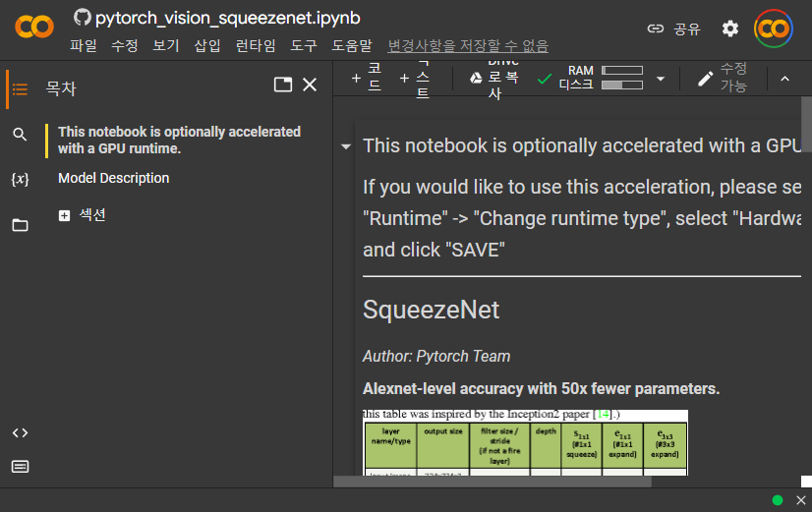
Task: Toggle the table of contents sidebar icon
Action: pyautogui.click(x=20, y=89)
